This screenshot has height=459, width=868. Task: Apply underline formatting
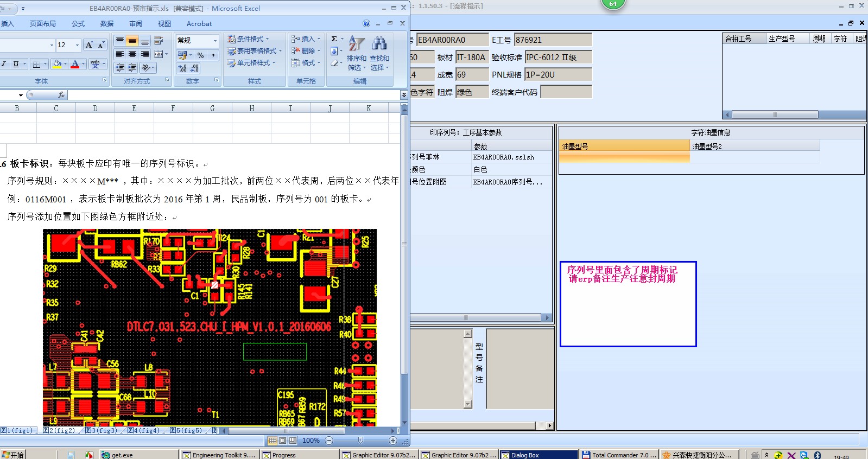tap(16, 64)
